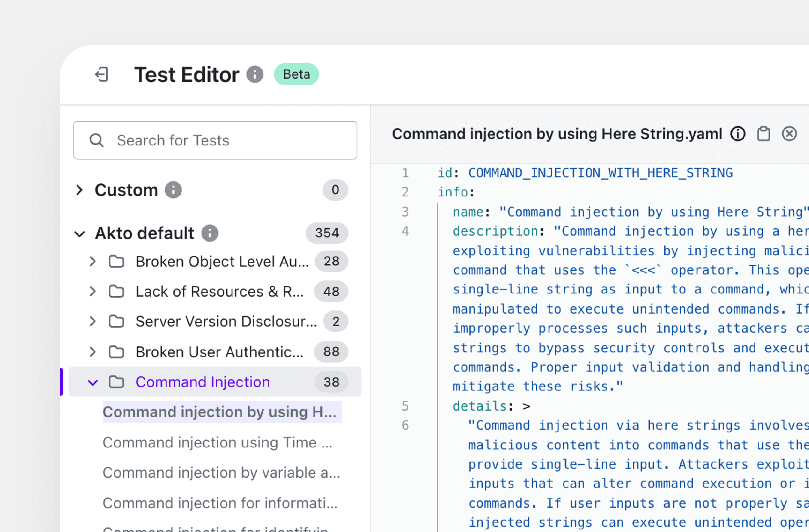The height and width of the screenshot is (532, 809).
Task: Expand Lack of Resources folder chevron
Action: click(92, 291)
